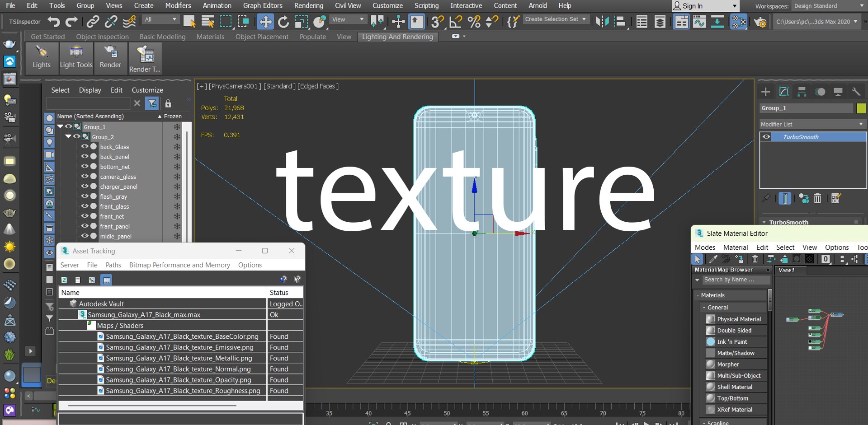Toggle the Angle Snap icon
The image size is (868, 425).
[x=455, y=21]
